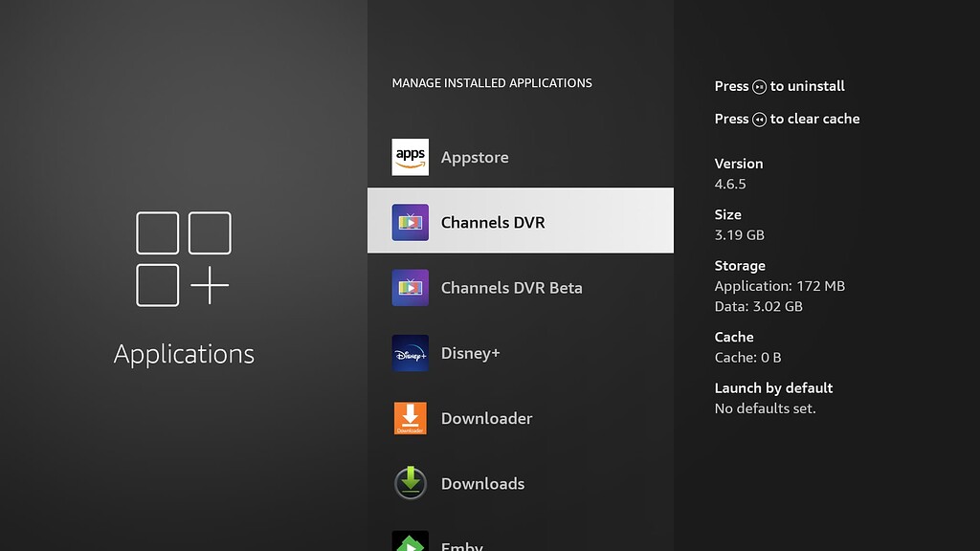The width and height of the screenshot is (980, 551).
Task: Open the Appstore entry in the list
Action: pos(476,157)
